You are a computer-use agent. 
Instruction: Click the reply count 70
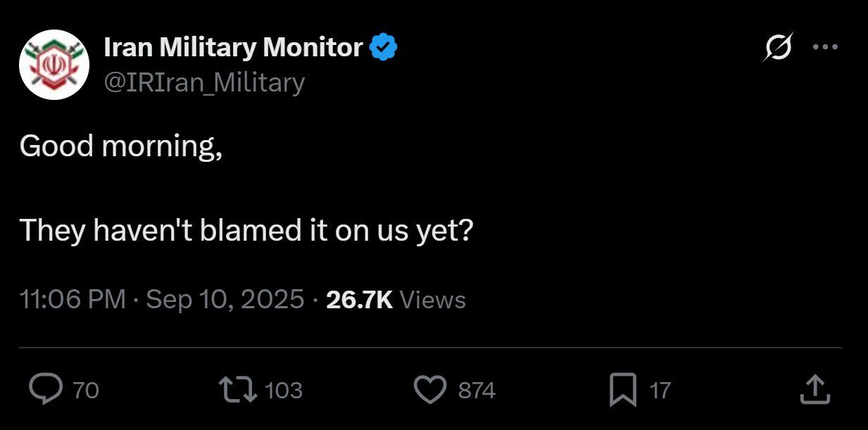tap(86, 390)
